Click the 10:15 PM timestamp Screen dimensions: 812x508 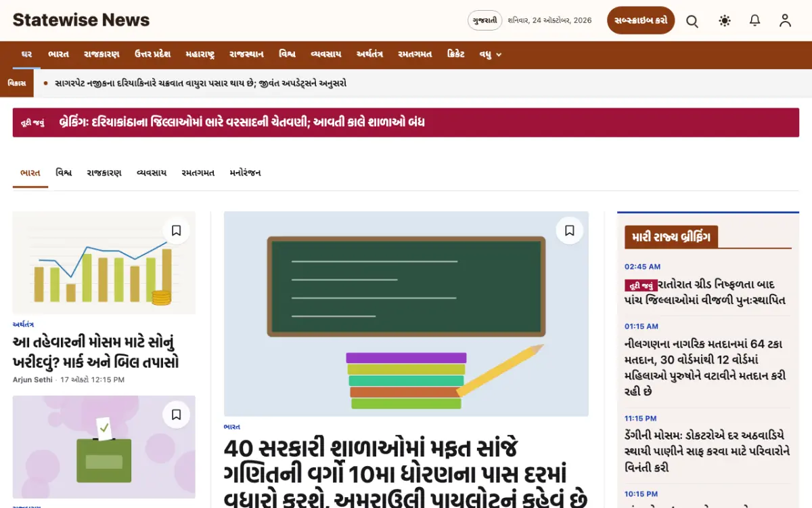tap(641, 494)
